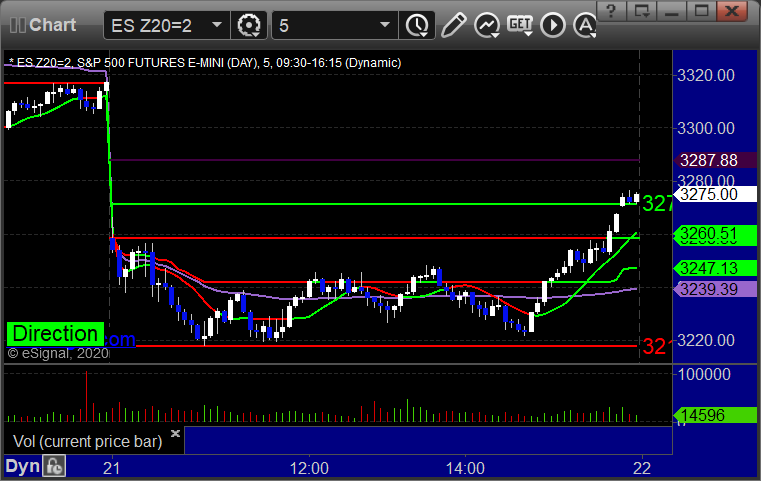Open the GET studies icon menu
The image size is (761, 481).
[520, 25]
